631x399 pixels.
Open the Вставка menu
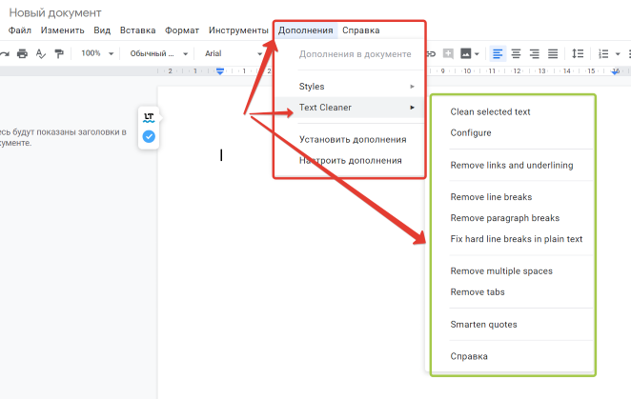click(138, 30)
